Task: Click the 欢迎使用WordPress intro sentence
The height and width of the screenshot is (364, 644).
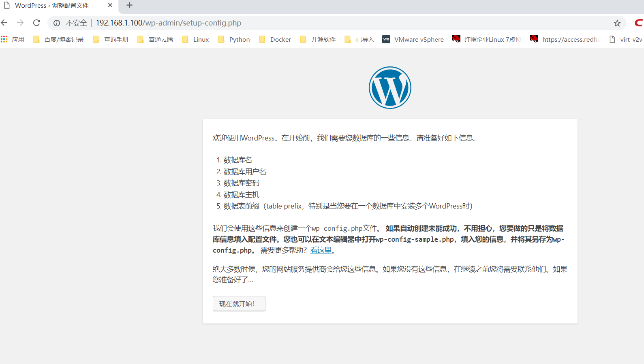Action: pos(345,138)
